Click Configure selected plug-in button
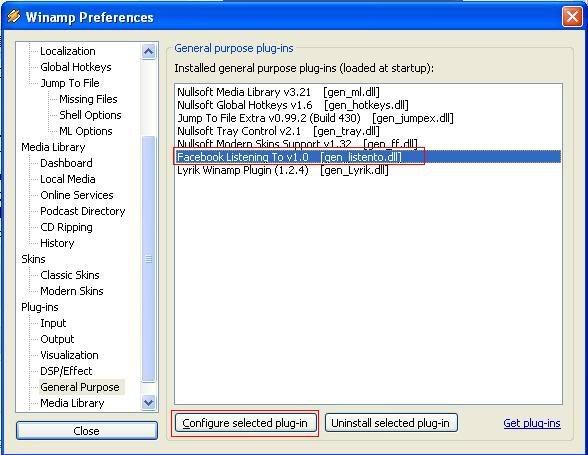Viewport: 588px width, 455px height. (245, 423)
